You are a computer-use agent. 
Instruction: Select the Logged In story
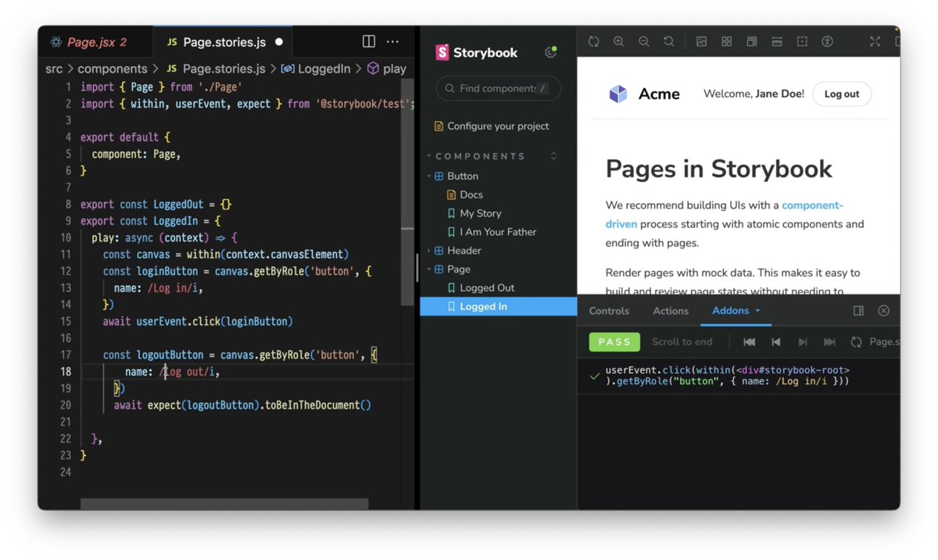498,307
